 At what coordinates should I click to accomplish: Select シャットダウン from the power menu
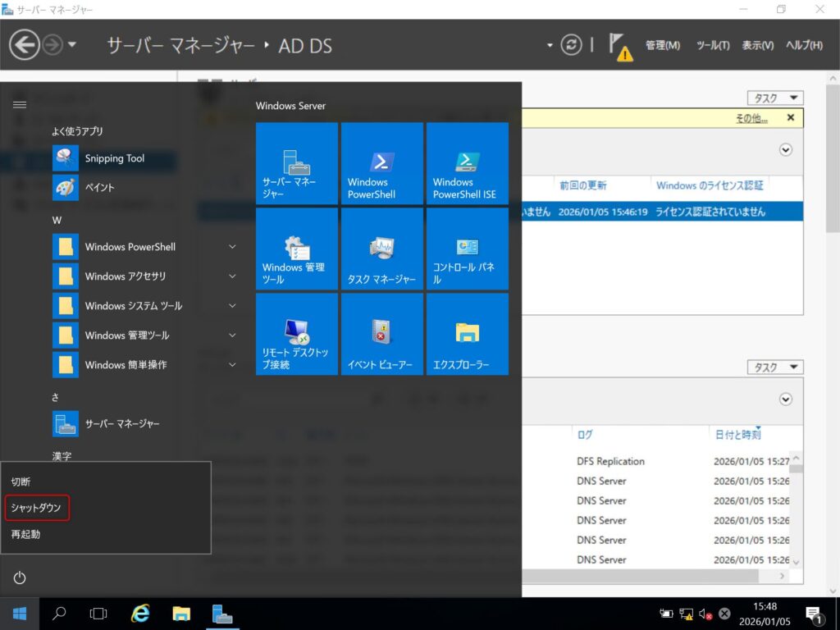36,508
